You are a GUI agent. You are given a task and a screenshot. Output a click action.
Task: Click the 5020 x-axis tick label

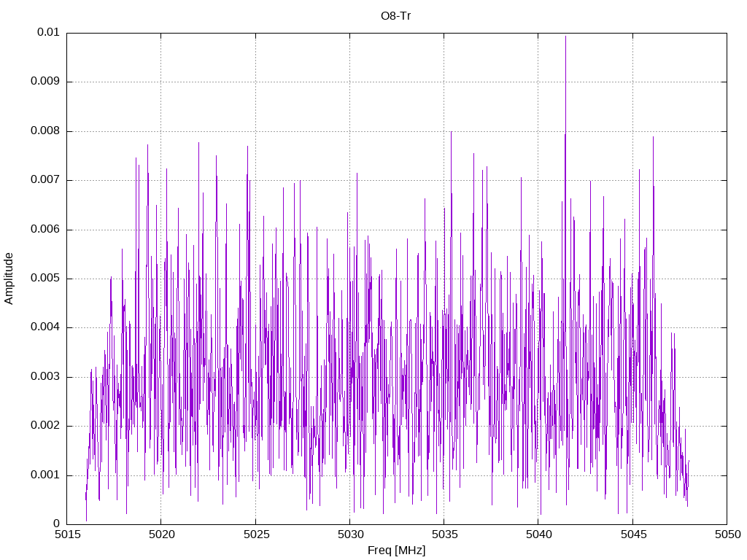coord(162,534)
